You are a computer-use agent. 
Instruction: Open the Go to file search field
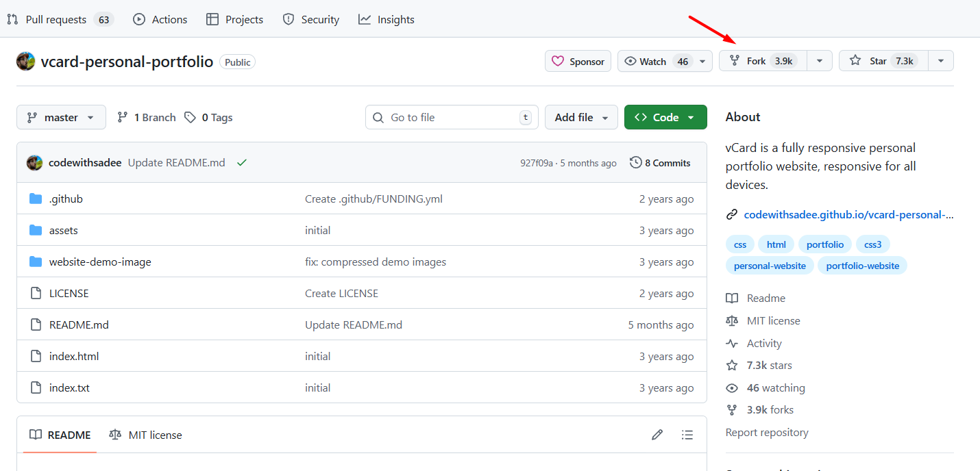point(451,117)
